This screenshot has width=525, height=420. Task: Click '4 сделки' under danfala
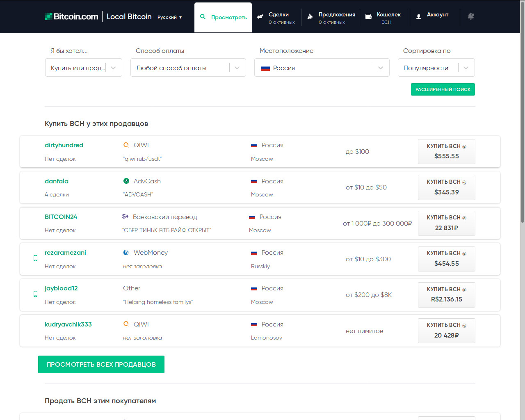point(57,194)
